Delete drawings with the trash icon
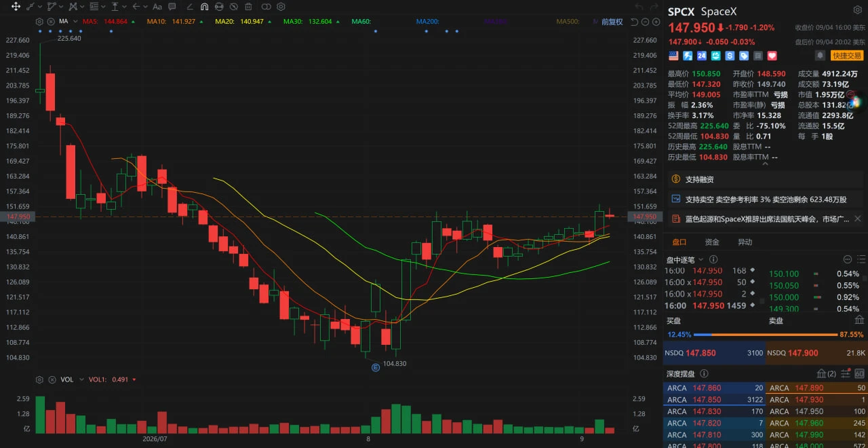 click(248, 7)
